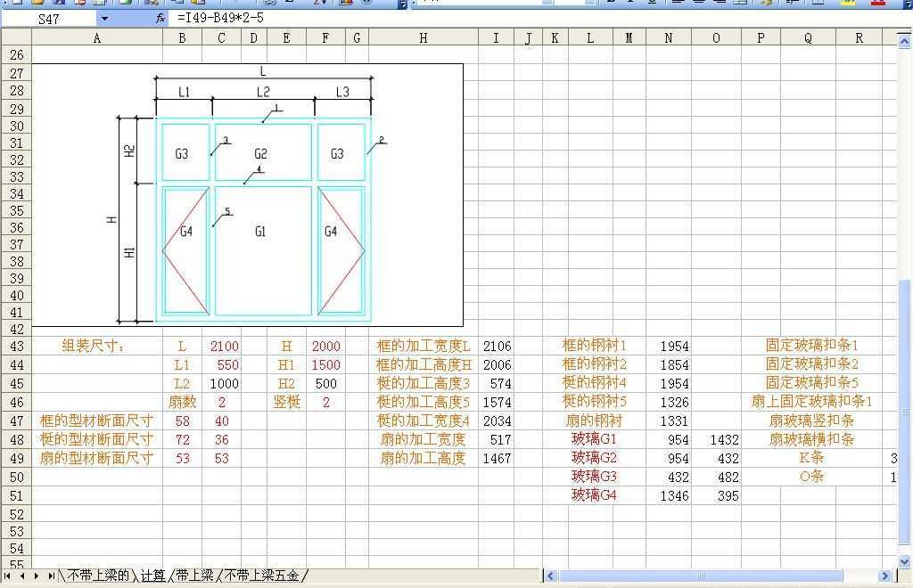The height and width of the screenshot is (588, 913).
Task: Click the 梃的加工高度3 label
Action: pyautogui.click(x=424, y=384)
